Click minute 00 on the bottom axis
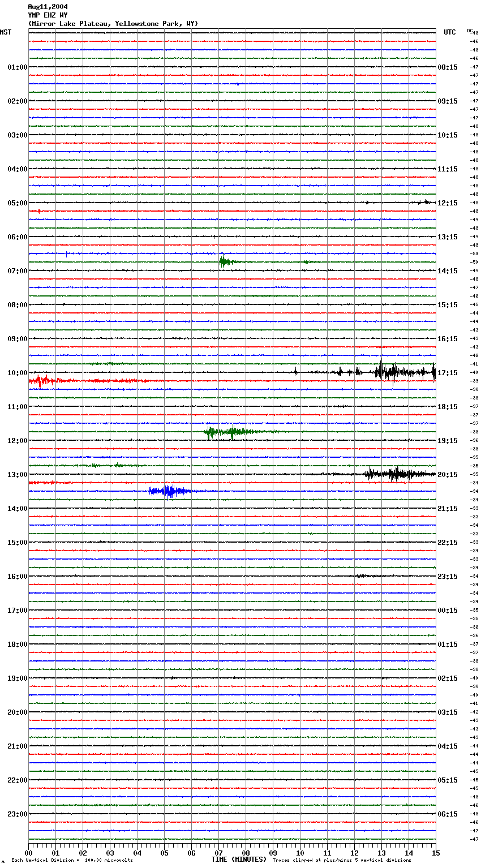 (x=28, y=853)
